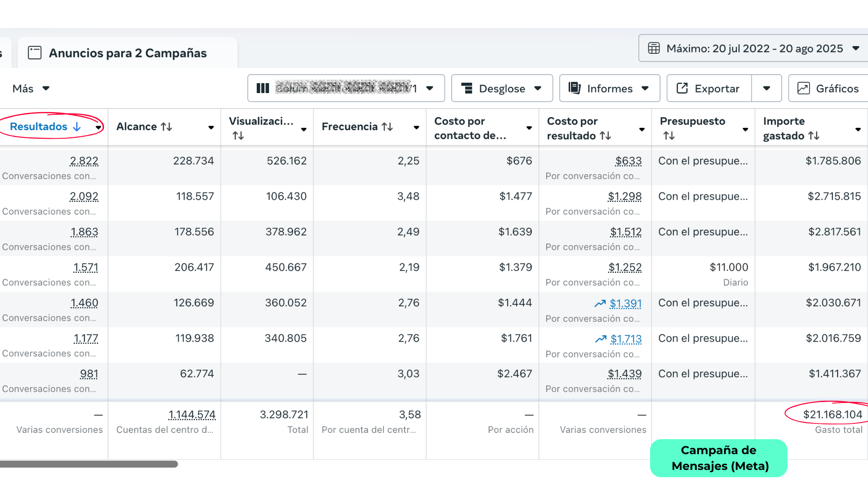Switch to Anuncios para 2 Campañas tab
Viewport: 868px width, 488px height.
127,53
